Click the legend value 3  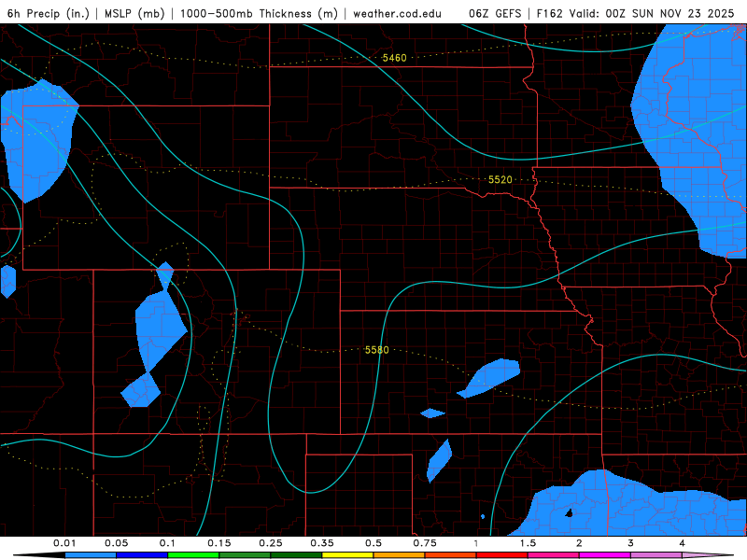point(631,543)
